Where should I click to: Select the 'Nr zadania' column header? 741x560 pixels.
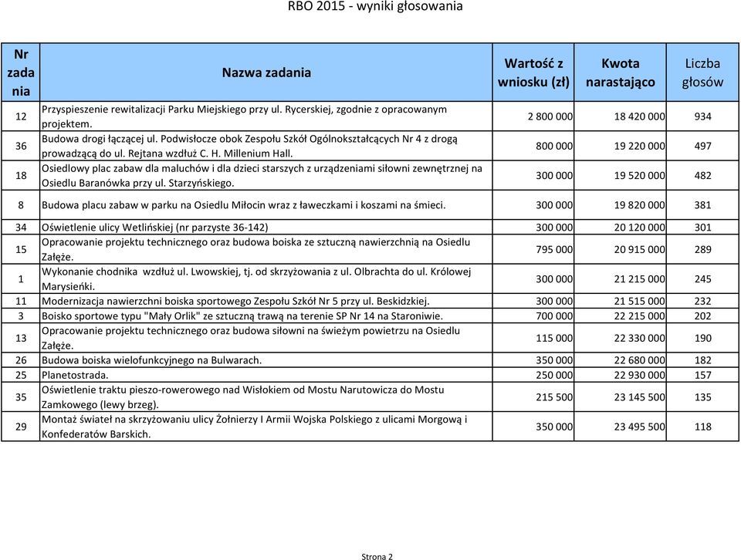[x=21, y=73]
